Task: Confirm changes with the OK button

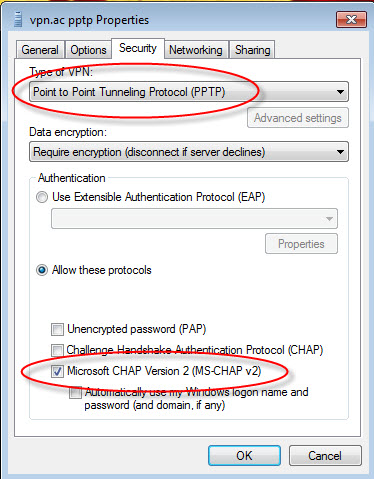Action: [244, 456]
